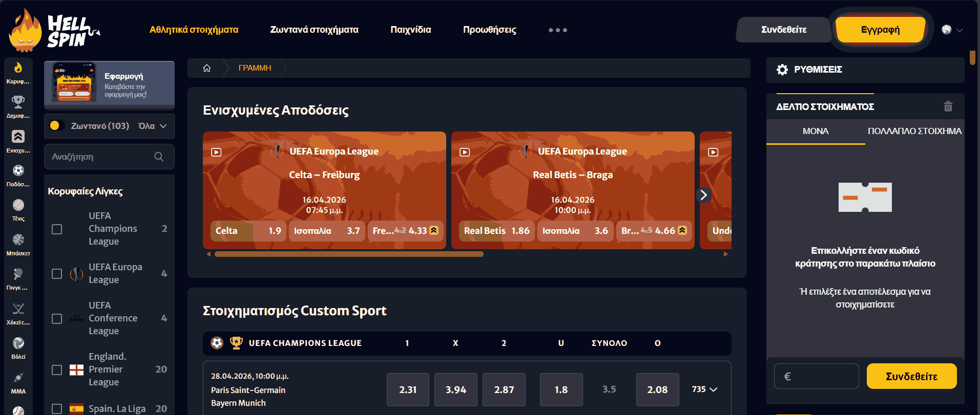Open the MMA sport icon
The image size is (980, 415).
[x=18, y=379]
